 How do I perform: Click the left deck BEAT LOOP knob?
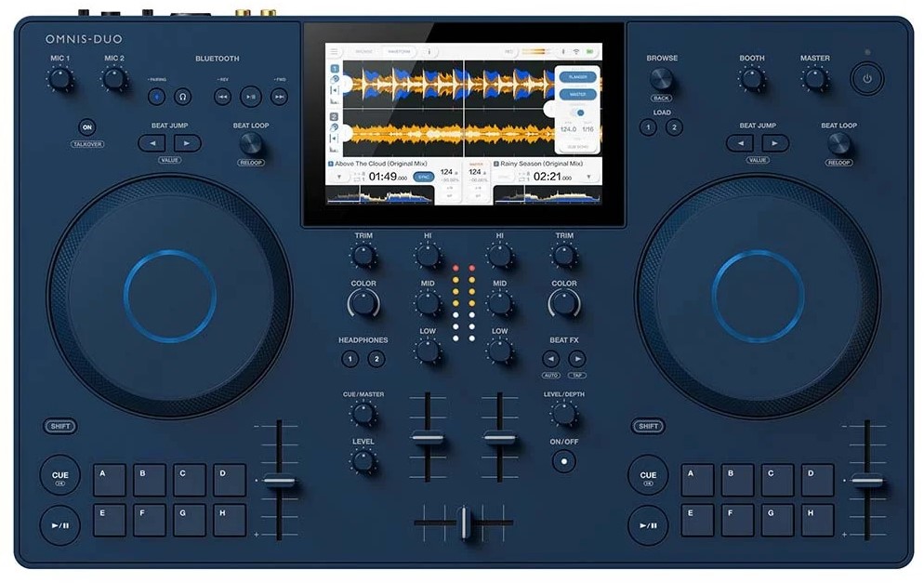point(250,142)
